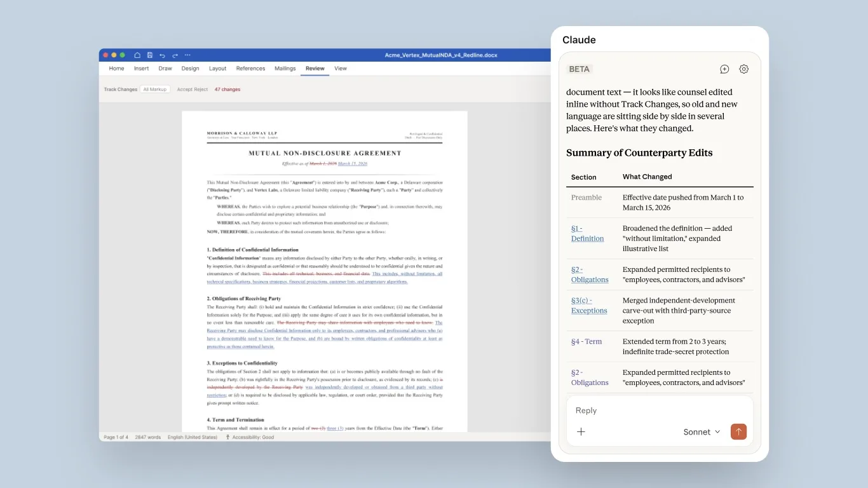Image resolution: width=868 pixels, height=488 pixels.
Task: Open the Claude panel settings gear
Action: [x=744, y=69]
